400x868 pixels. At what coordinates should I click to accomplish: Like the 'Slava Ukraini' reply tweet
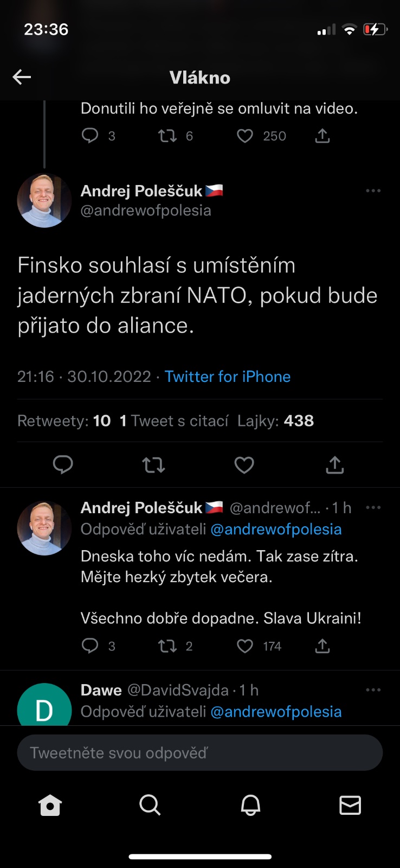point(245,646)
